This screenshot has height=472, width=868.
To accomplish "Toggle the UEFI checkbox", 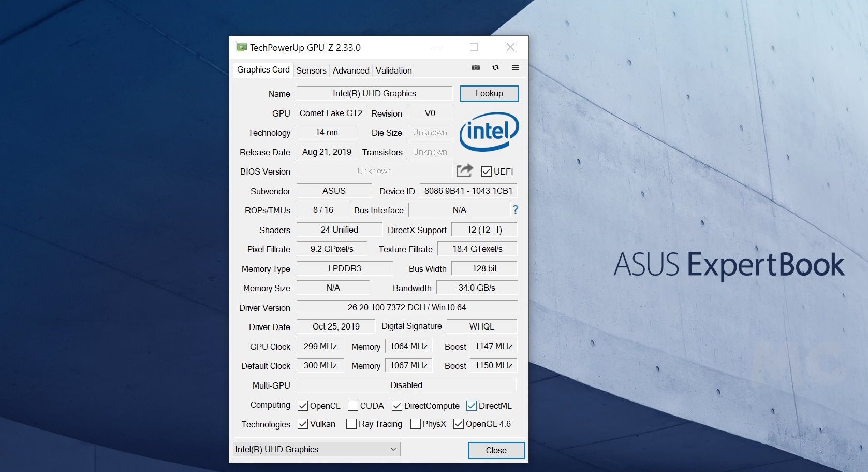I will tap(486, 171).
